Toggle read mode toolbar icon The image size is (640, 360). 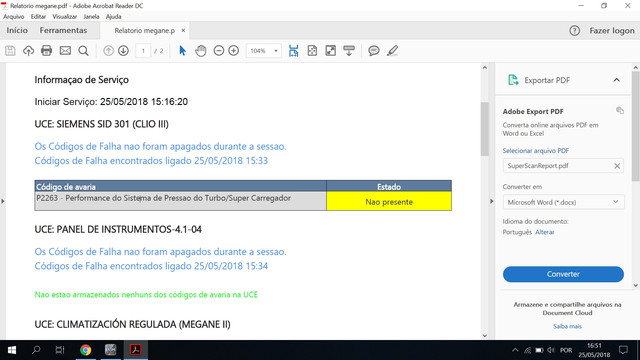[349, 51]
